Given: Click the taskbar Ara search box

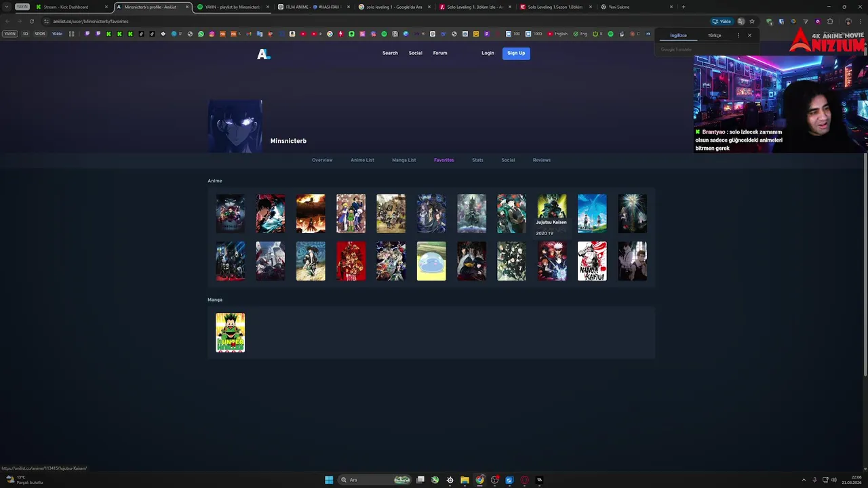Looking at the screenshot, I should click(x=375, y=480).
